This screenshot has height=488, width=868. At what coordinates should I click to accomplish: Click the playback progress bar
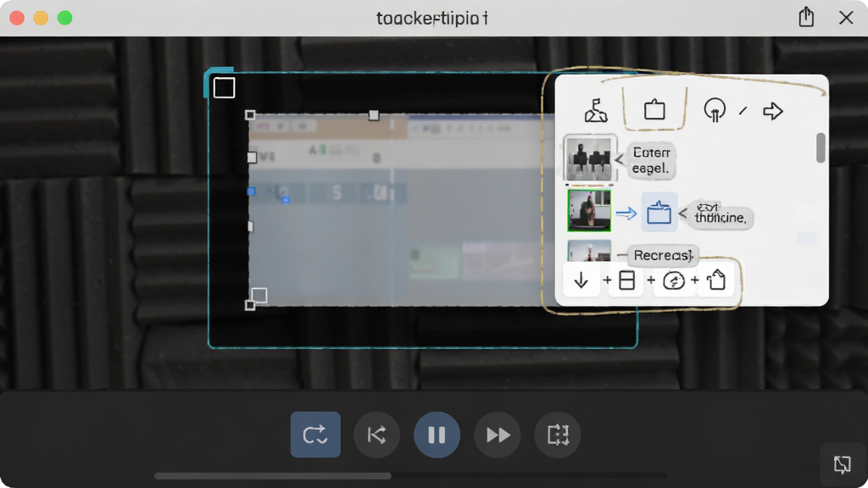pos(411,475)
